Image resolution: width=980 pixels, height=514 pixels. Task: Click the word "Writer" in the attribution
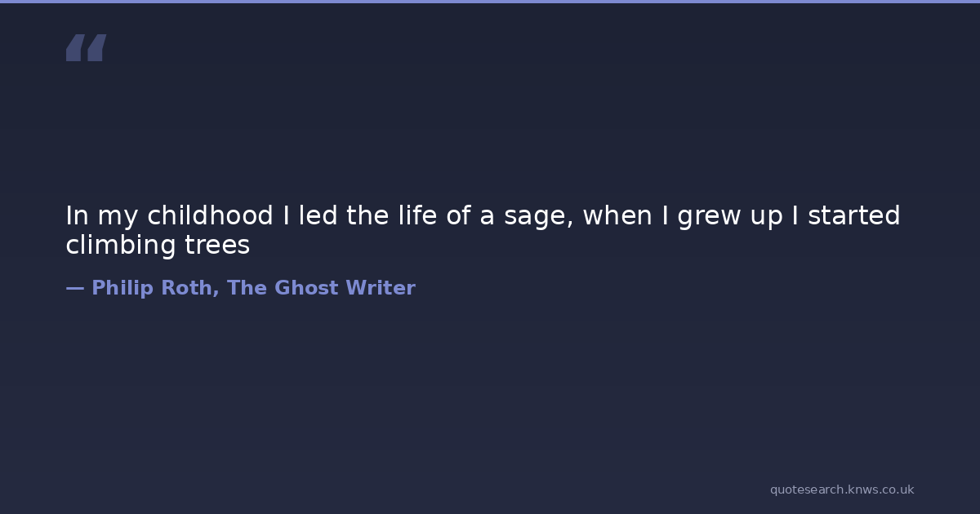(x=381, y=288)
